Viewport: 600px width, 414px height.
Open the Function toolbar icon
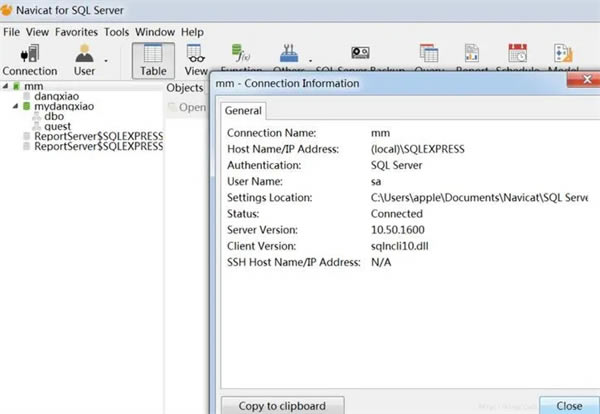[x=241, y=57]
